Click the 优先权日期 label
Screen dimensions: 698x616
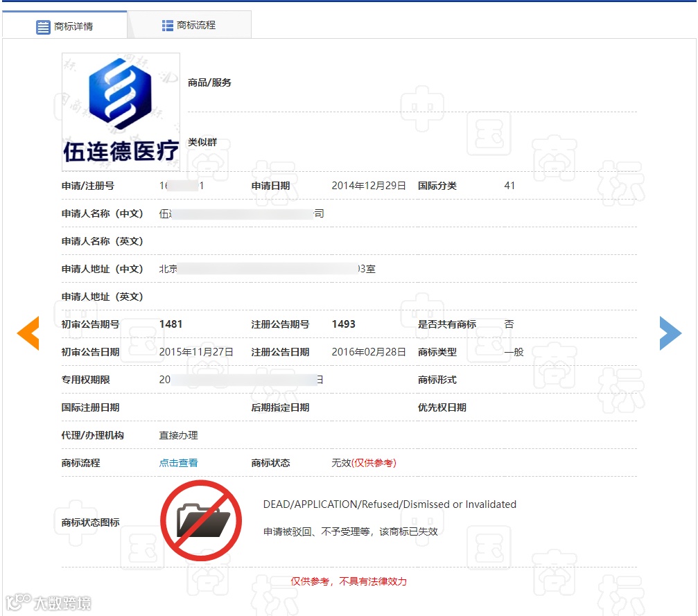pyautogui.click(x=442, y=407)
